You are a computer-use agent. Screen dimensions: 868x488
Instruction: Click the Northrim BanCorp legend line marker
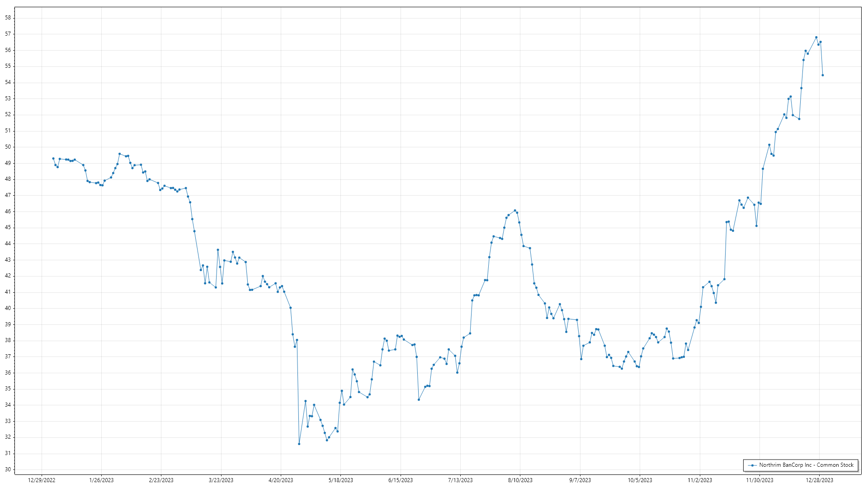(x=752, y=465)
